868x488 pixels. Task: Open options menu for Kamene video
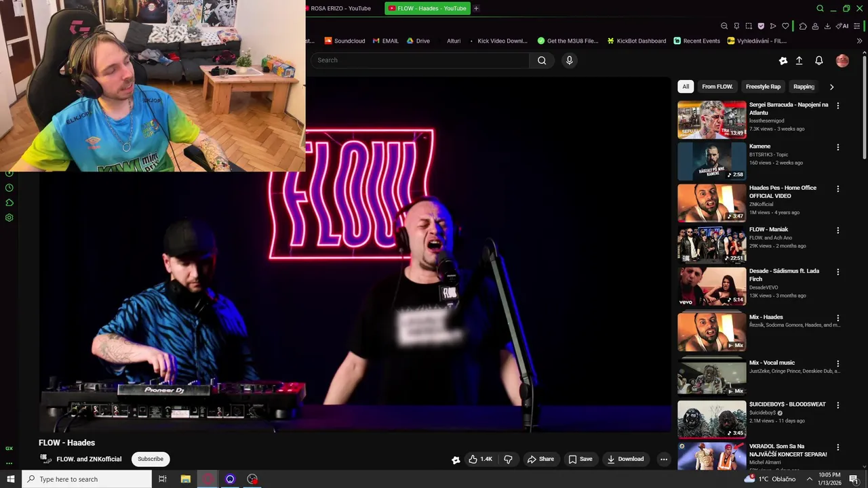(837, 147)
